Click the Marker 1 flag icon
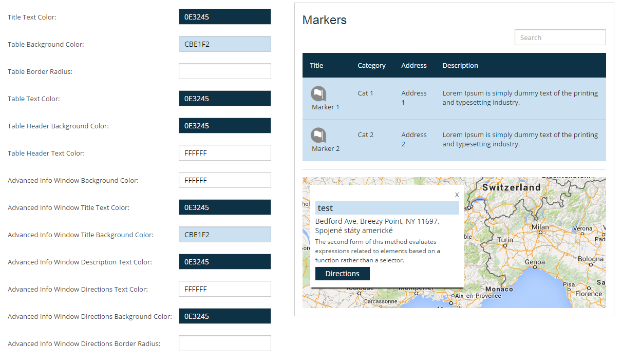The width and height of the screenshot is (622, 364). (318, 94)
